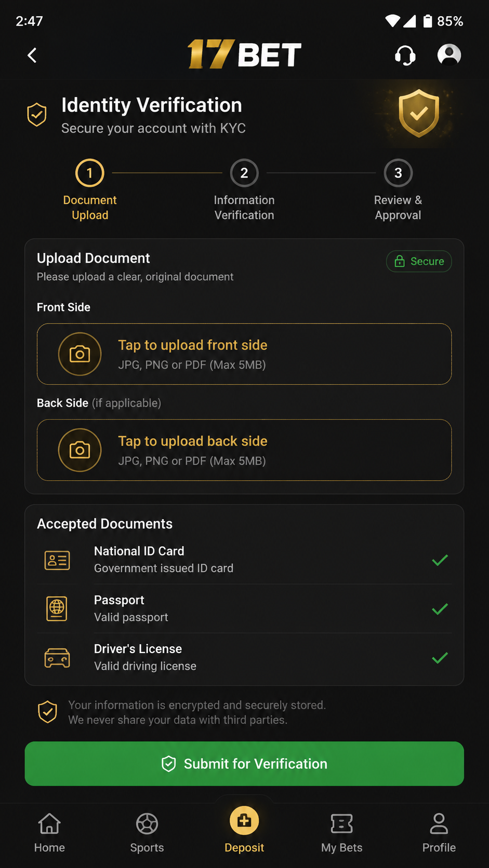Tap the National ID Card icon
489x868 pixels.
coord(57,560)
